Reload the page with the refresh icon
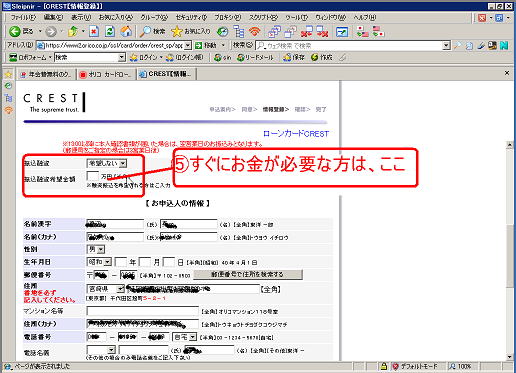516x373 pixels. pos(110,32)
